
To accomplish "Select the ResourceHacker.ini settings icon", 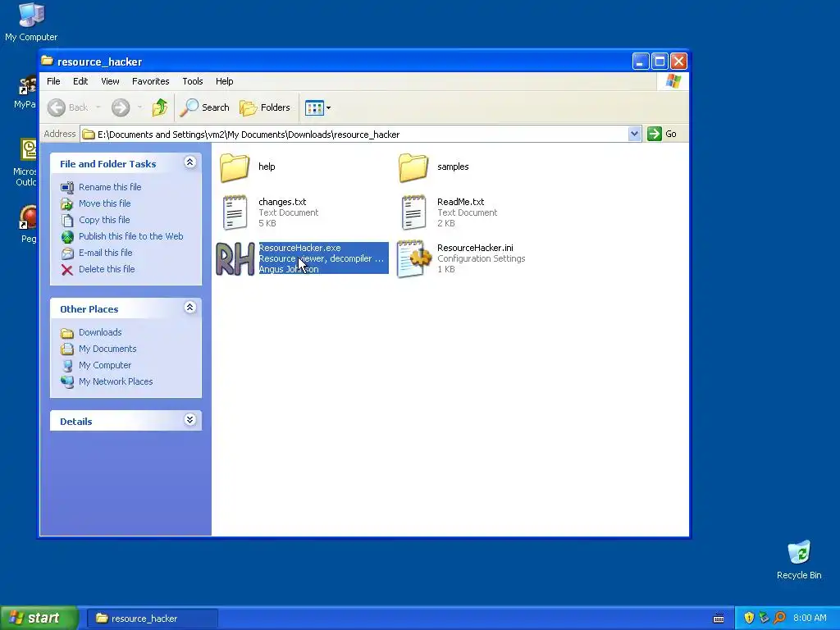I will click(x=413, y=258).
